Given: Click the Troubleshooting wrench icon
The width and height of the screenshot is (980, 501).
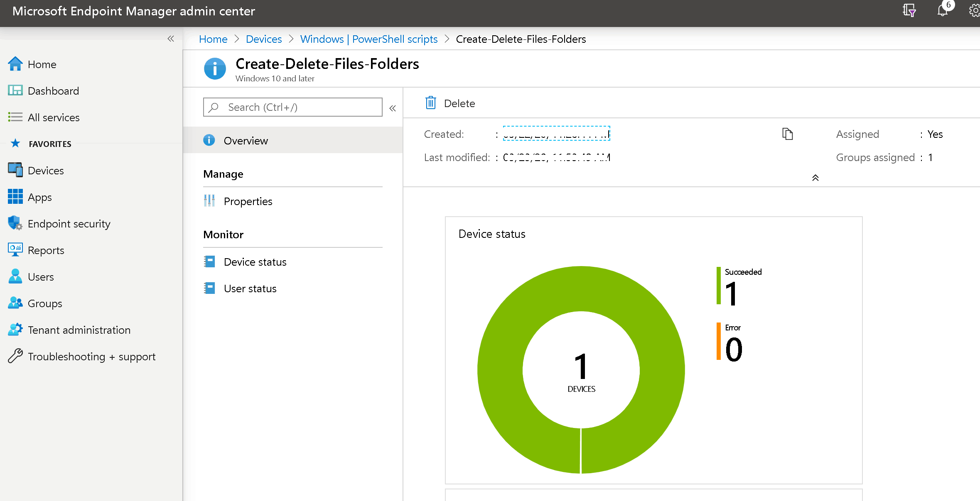Looking at the screenshot, I should [15, 356].
